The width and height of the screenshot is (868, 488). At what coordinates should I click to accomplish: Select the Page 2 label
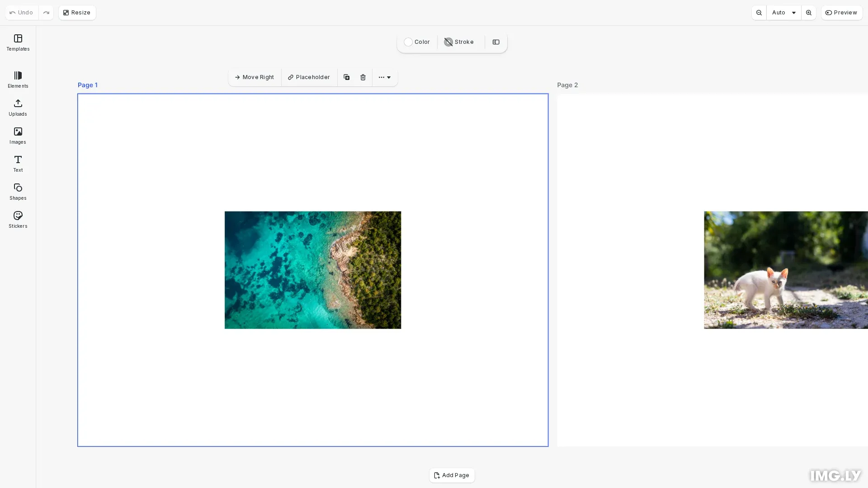coord(567,85)
